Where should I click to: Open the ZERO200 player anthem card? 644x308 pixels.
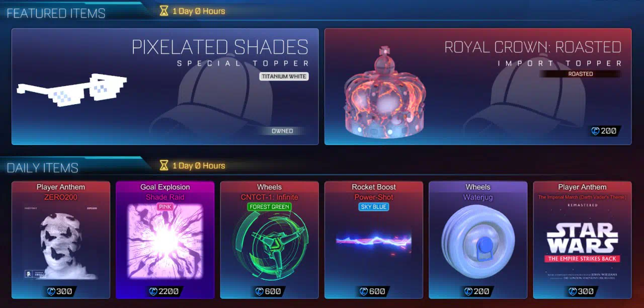tap(61, 240)
